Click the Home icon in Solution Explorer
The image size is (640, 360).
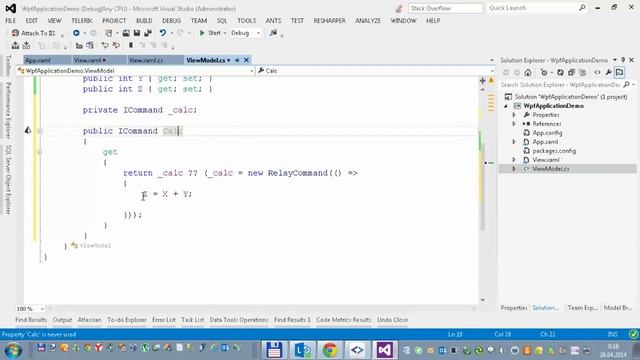coord(528,73)
